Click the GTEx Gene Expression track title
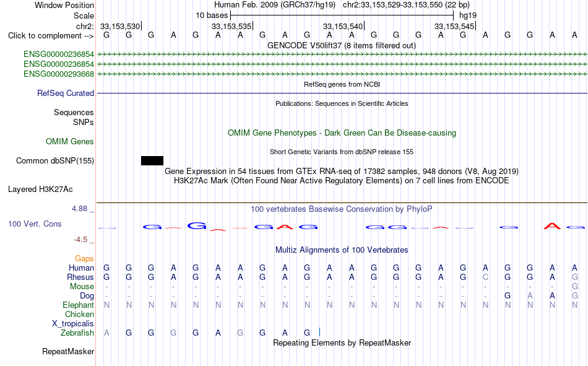This screenshot has width=588, height=366. coord(342,171)
